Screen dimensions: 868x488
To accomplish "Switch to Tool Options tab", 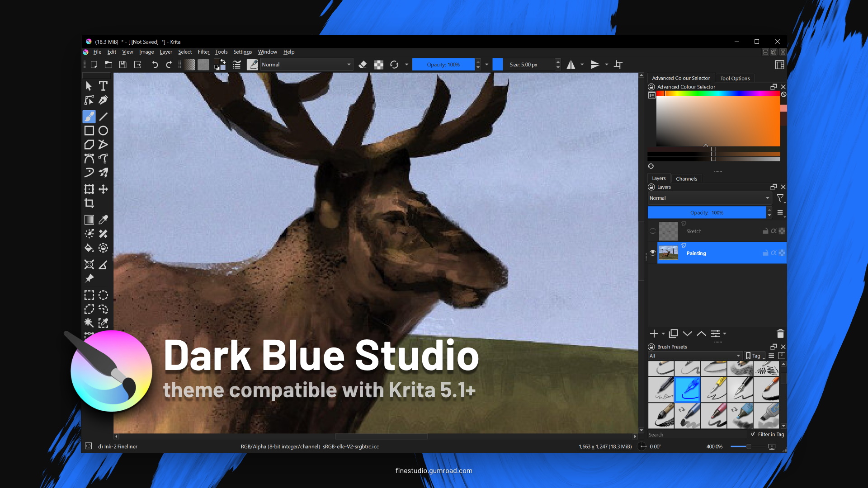I will [x=735, y=78].
